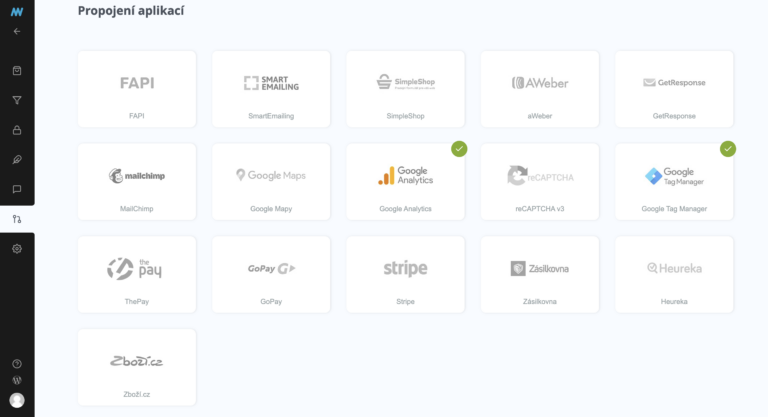The width and height of the screenshot is (768, 417).
Task: Select the MailChimp integration card
Action: click(x=137, y=182)
